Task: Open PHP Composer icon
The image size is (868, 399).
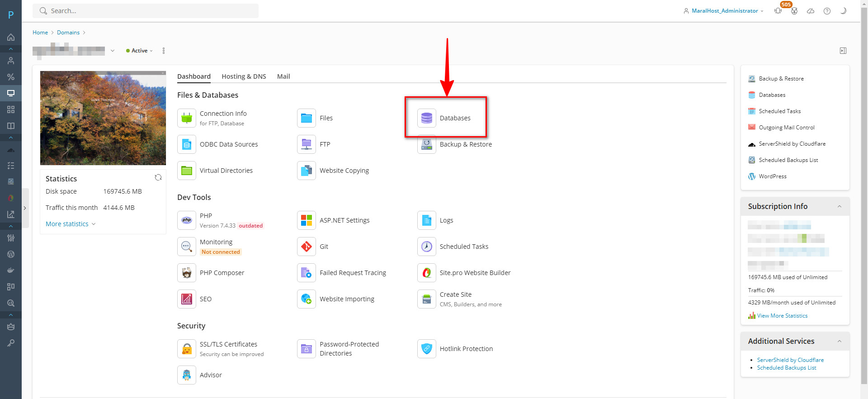Action: point(187,273)
